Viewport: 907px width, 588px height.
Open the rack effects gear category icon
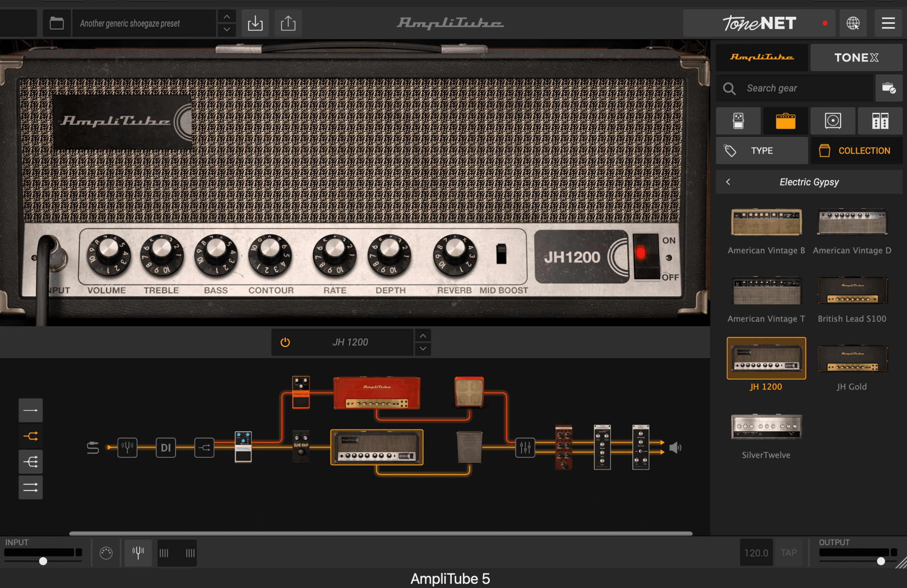880,121
